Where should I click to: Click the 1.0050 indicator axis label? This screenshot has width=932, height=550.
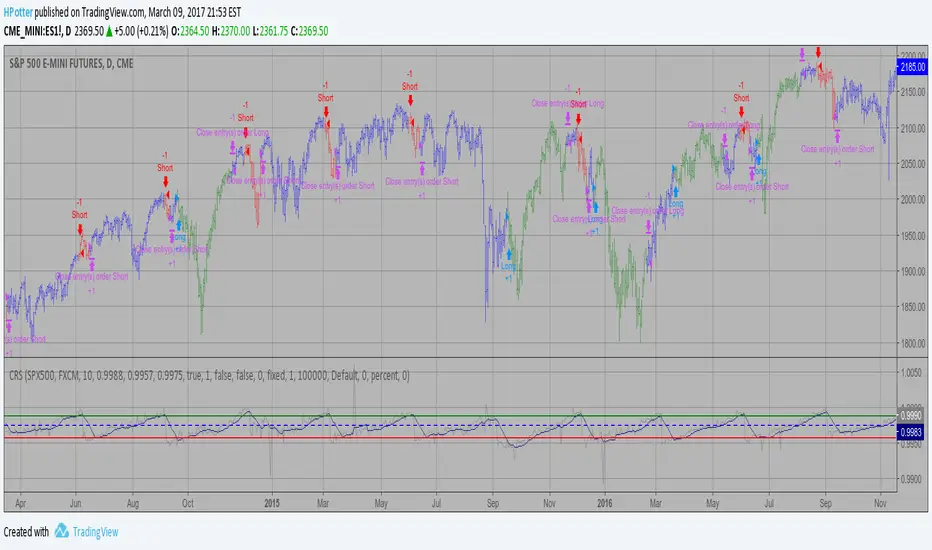(x=911, y=372)
